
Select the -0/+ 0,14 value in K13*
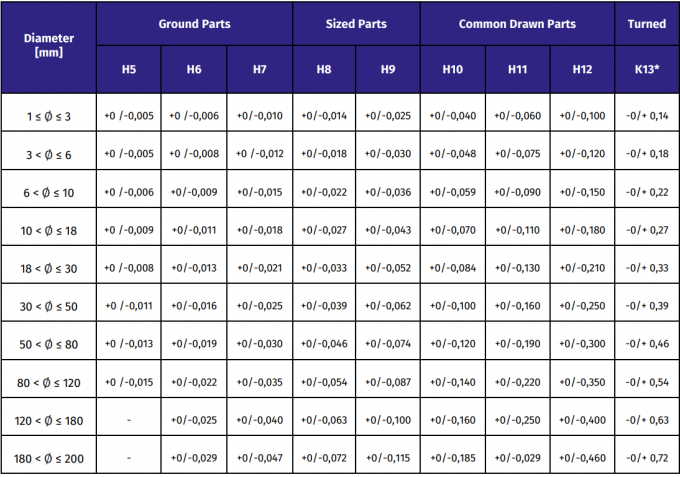pos(646,116)
